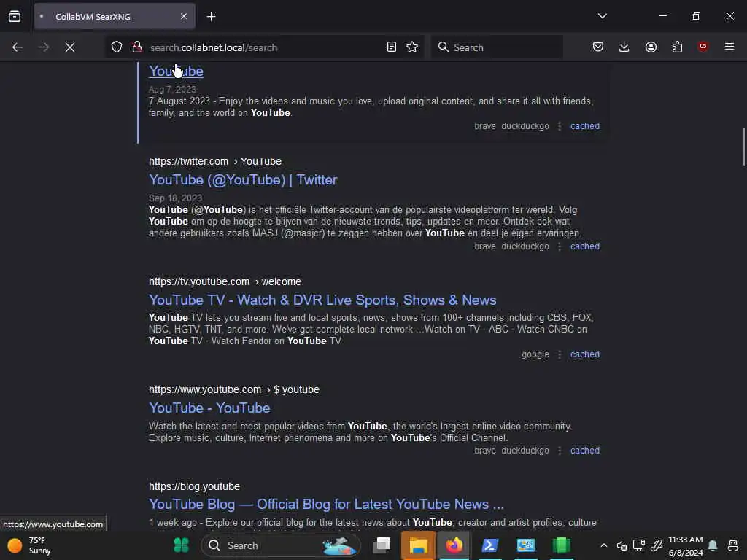Open the Windows Start menu

pyautogui.click(x=181, y=545)
